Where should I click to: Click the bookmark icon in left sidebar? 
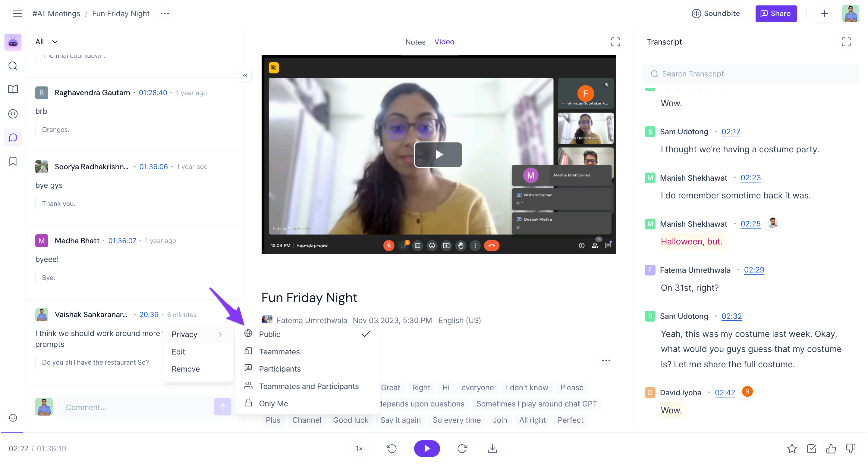[x=13, y=161]
